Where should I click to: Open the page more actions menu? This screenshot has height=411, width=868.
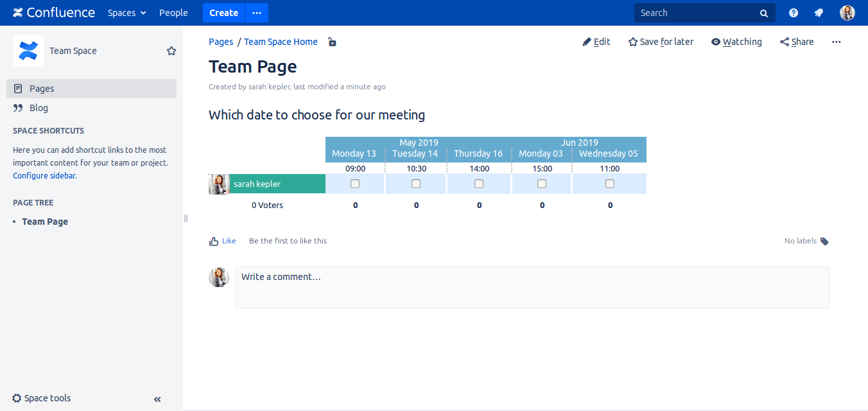[x=836, y=42]
